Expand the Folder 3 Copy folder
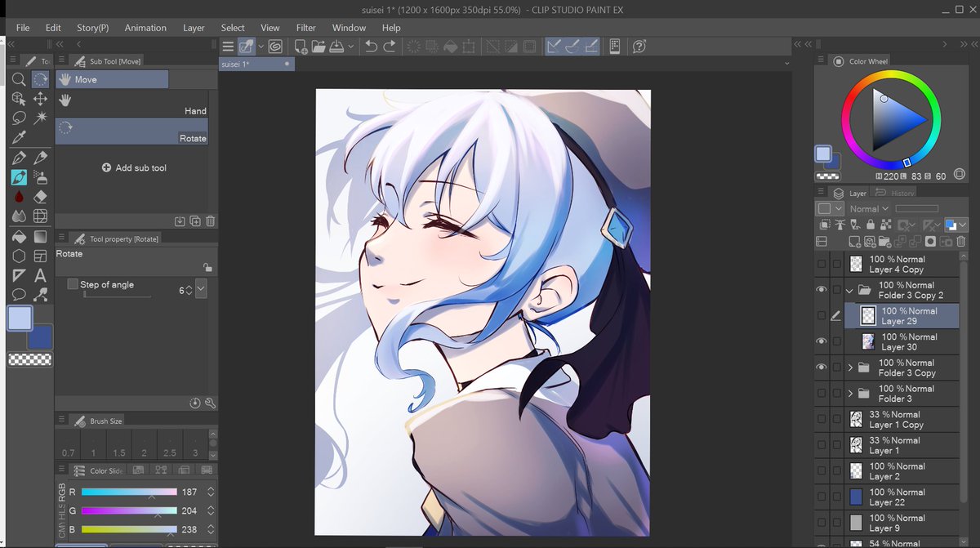Viewport: 980px width, 548px height. click(849, 368)
